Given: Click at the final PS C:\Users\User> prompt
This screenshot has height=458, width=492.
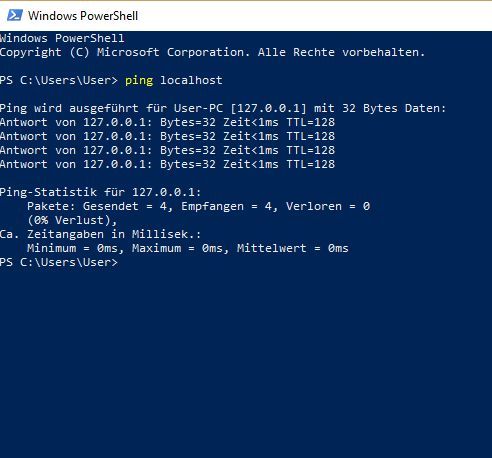Looking at the screenshot, I should click(59, 262).
